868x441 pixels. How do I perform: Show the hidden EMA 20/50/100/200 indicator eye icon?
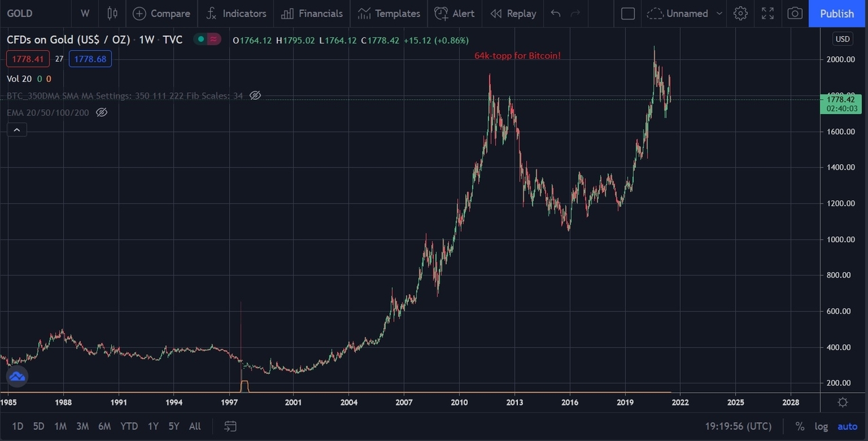pyautogui.click(x=101, y=113)
